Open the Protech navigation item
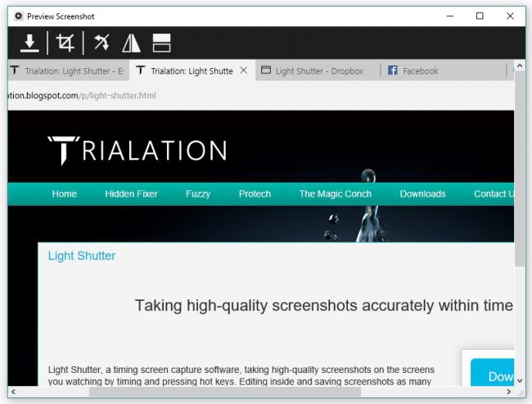 coord(255,193)
